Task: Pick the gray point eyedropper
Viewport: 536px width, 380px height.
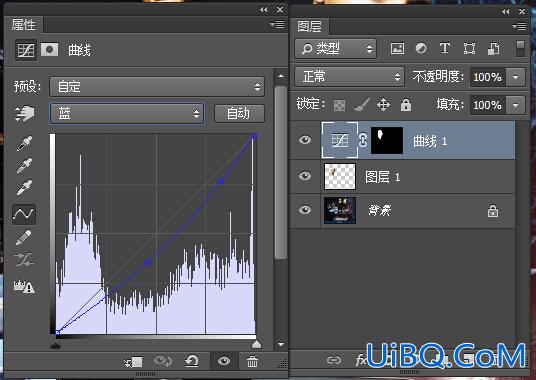Action: coord(24,165)
